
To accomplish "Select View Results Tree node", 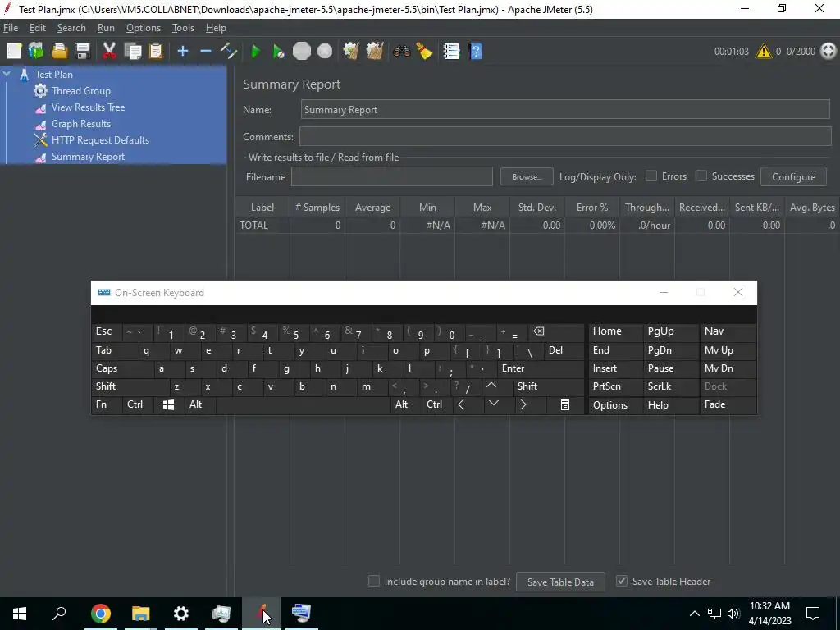I will click(x=88, y=107).
